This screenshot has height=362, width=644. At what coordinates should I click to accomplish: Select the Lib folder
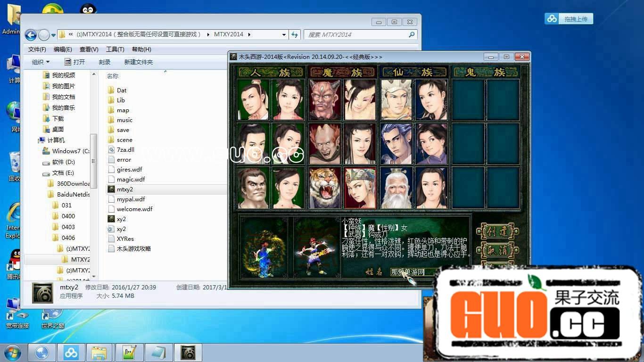(x=116, y=100)
